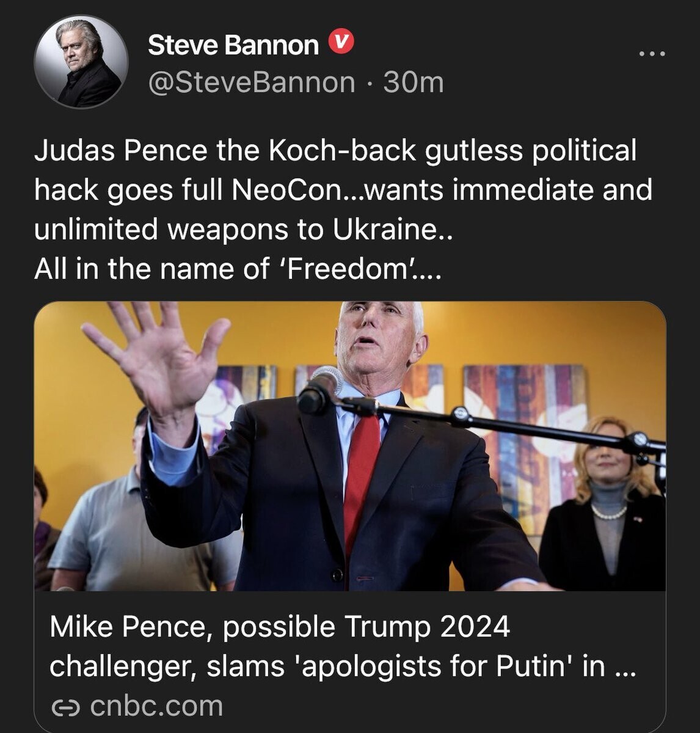Open the cnbc.com source domain link
Image resolution: width=700 pixels, height=733 pixels.
pyautogui.click(x=156, y=706)
